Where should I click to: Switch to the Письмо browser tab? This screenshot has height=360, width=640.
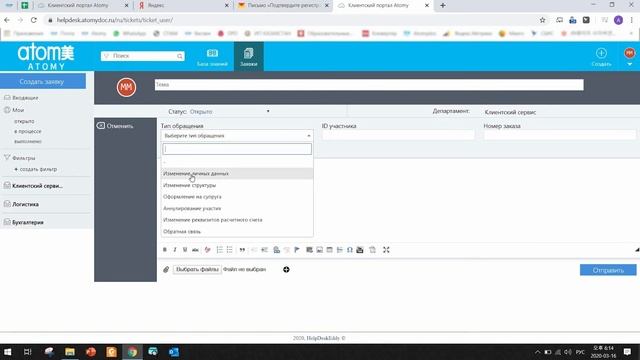coord(283,6)
